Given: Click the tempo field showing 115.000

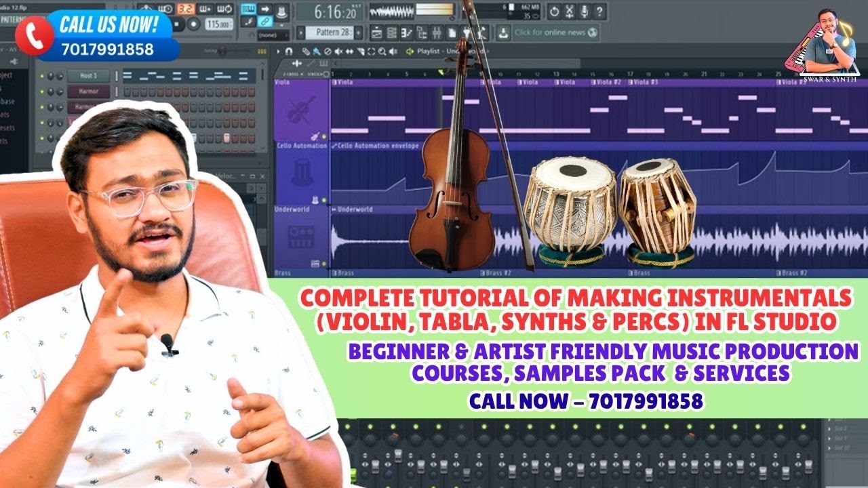Looking at the screenshot, I should 218,24.
